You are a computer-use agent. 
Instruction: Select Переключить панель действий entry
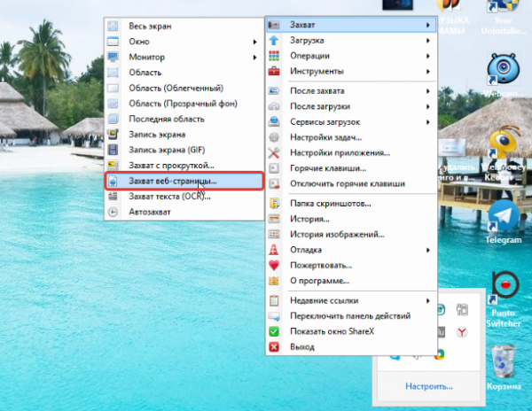pyautogui.click(x=351, y=316)
